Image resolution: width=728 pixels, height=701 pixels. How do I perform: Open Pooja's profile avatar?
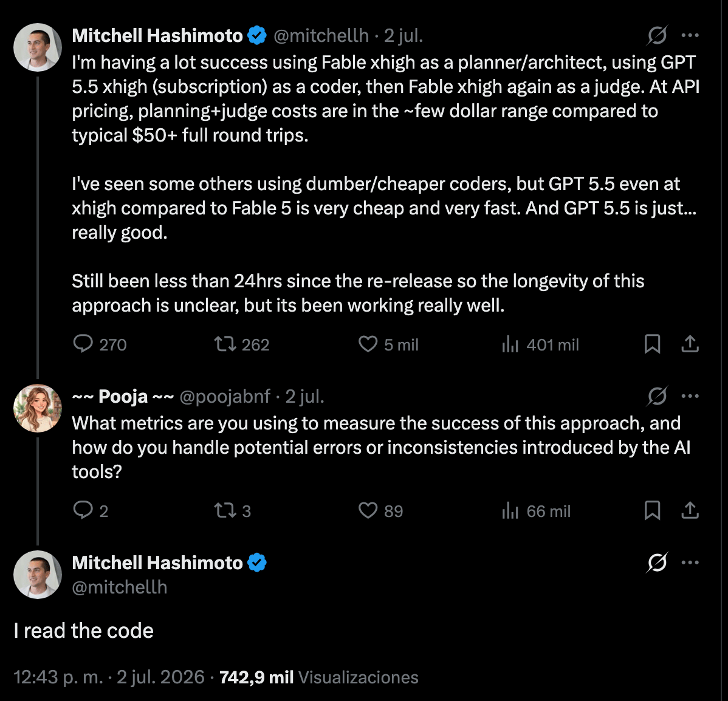click(38, 408)
